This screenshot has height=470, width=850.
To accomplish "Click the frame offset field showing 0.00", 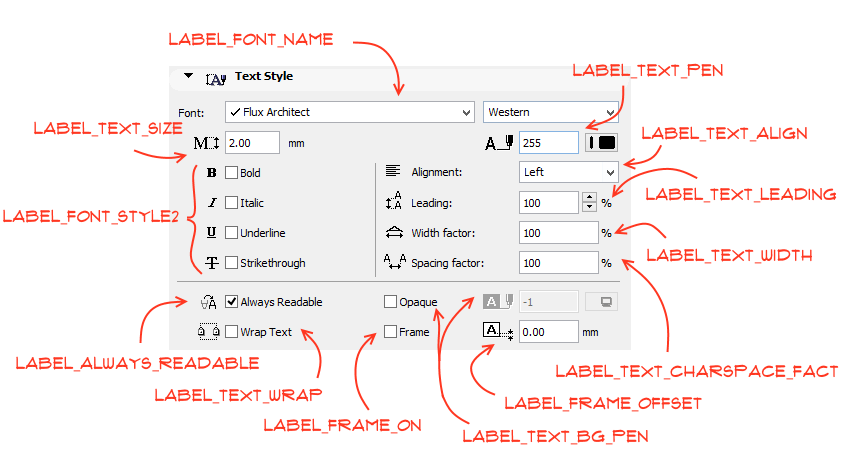I will (548, 332).
